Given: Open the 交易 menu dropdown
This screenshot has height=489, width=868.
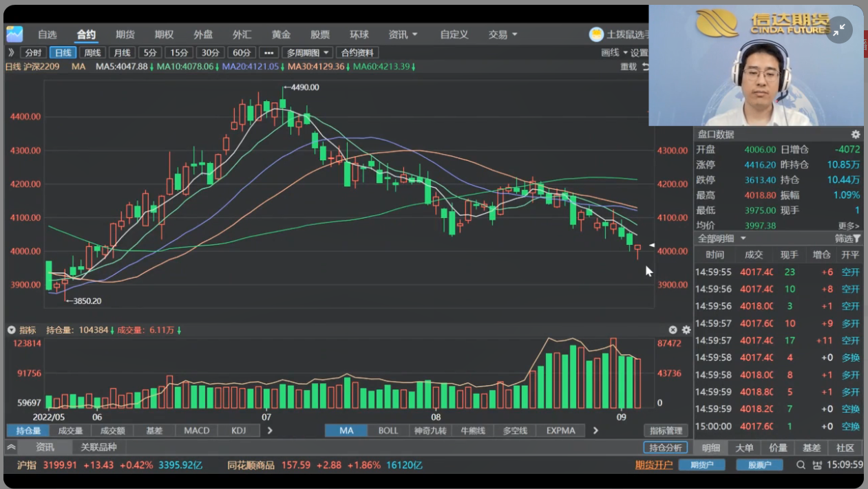Looking at the screenshot, I should (502, 34).
